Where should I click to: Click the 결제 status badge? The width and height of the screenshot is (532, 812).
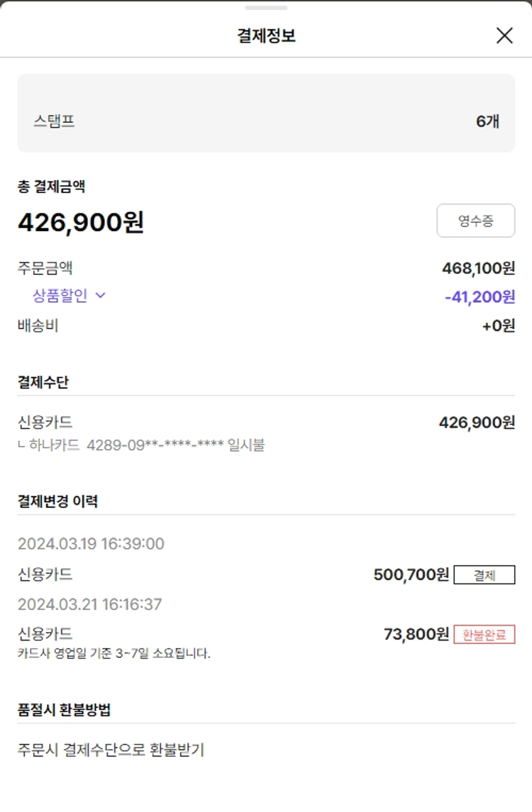484,575
